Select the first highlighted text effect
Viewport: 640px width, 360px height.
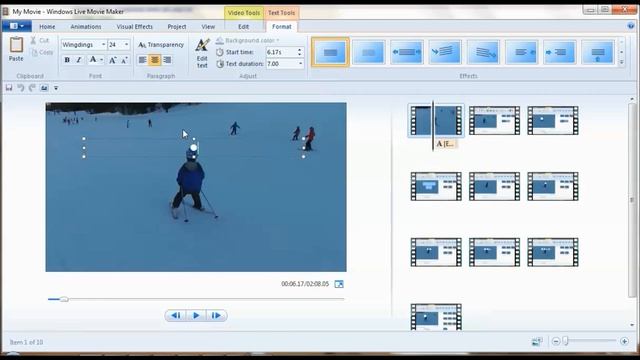pyautogui.click(x=330, y=52)
